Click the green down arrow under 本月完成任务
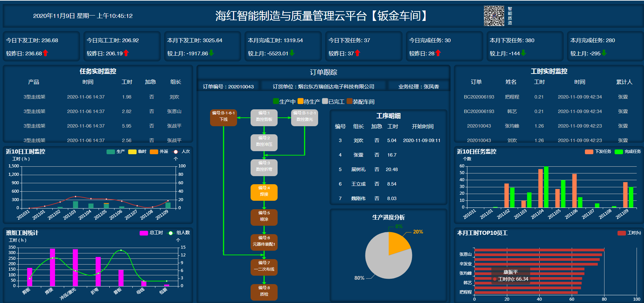The image size is (644, 303). [604, 53]
